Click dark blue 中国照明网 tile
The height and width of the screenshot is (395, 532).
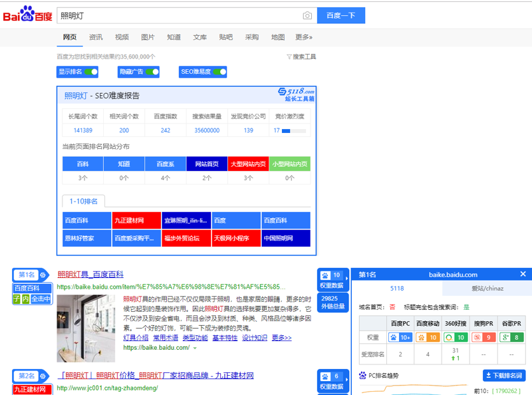(x=286, y=238)
